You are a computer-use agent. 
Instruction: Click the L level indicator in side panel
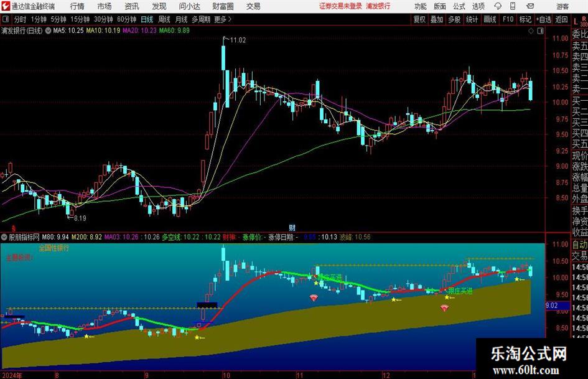[x=576, y=22]
